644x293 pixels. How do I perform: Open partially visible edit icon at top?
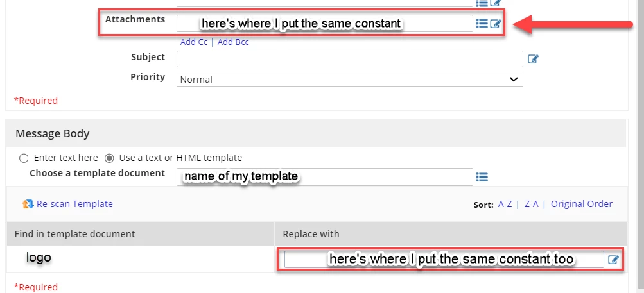[496, 3]
